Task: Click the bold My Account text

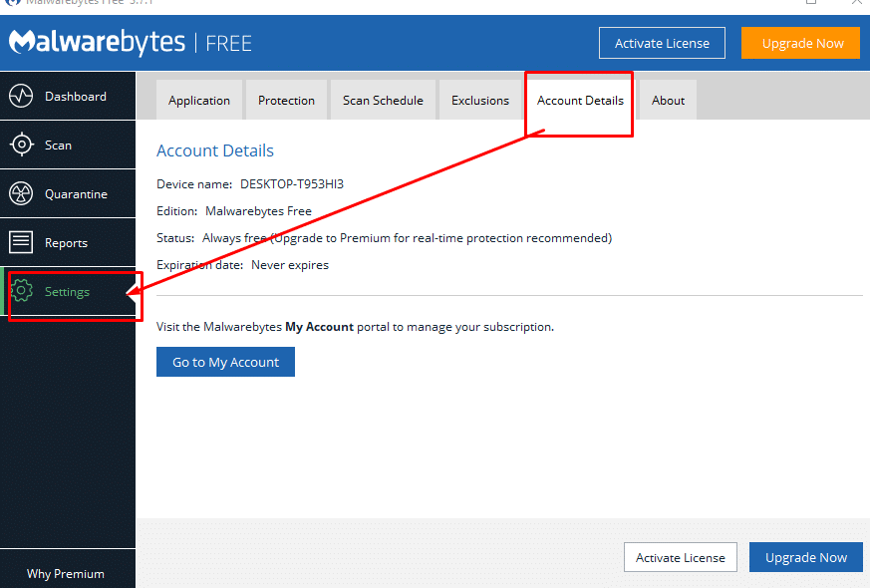Action: pos(319,327)
